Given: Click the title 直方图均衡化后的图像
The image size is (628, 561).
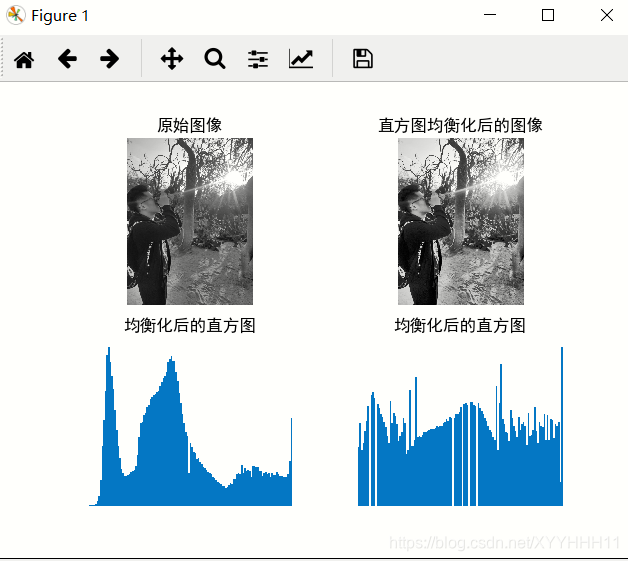Looking at the screenshot, I should click(x=461, y=125).
